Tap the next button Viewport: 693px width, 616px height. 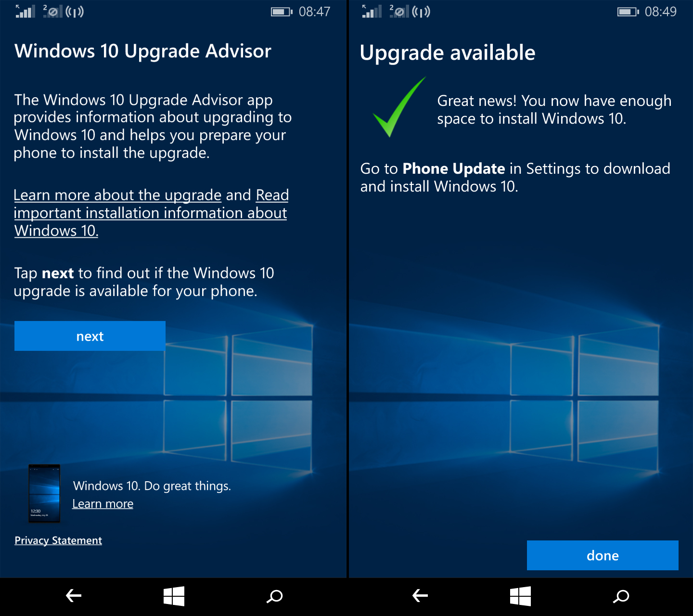[x=90, y=336]
